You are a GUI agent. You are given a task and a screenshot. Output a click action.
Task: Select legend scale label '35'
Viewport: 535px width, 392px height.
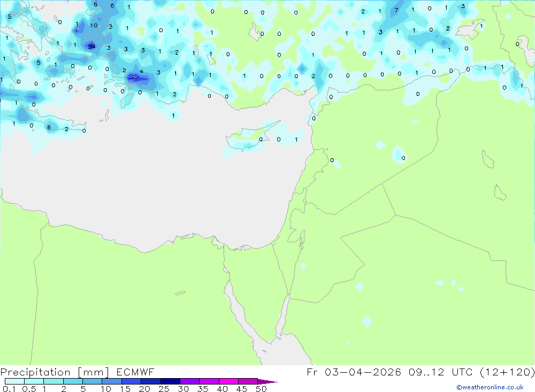(203, 389)
